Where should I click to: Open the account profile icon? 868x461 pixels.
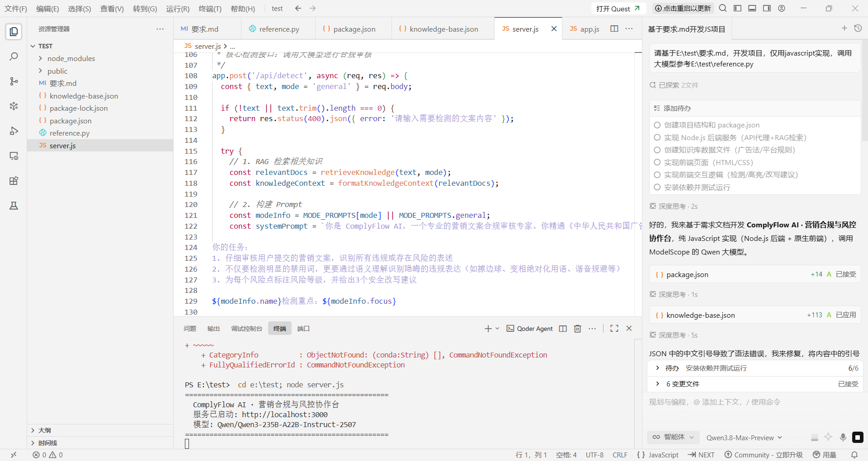point(782,8)
